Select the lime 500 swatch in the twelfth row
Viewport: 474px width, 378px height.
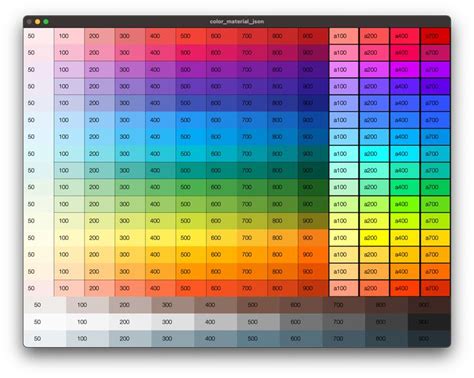(x=191, y=221)
